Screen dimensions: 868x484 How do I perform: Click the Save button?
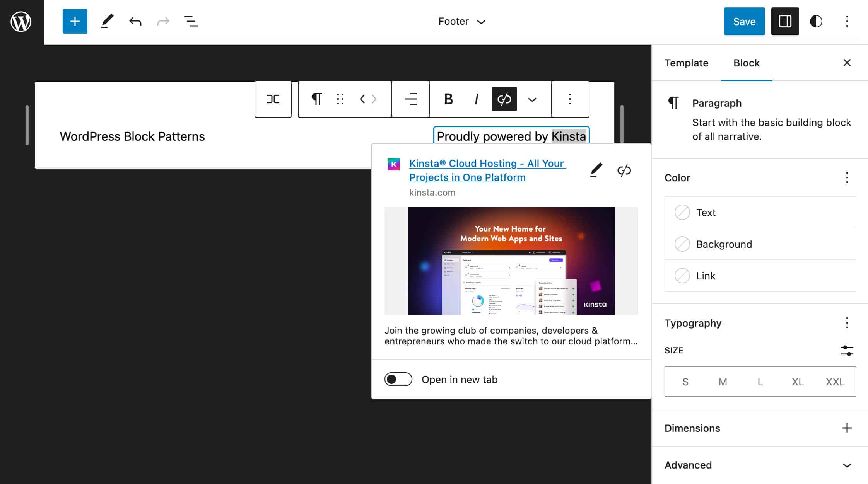(x=745, y=21)
